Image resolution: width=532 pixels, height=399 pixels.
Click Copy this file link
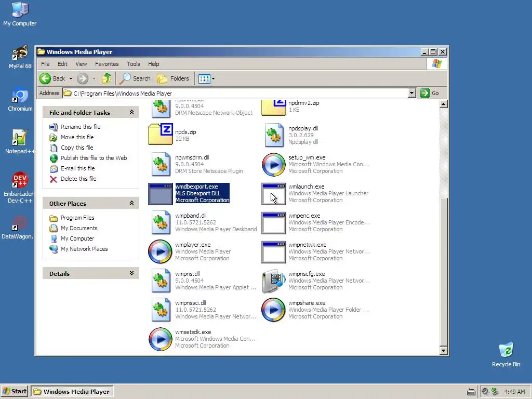pyautogui.click(x=77, y=148)
